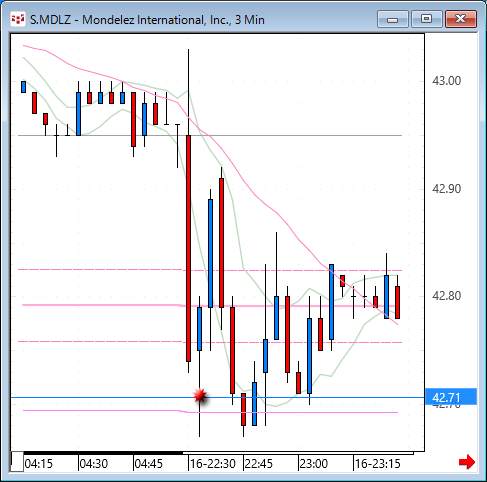This screenshot has height=482, width=487.
Task: Click the 16-22:30 time axis label
Action: [x=213, y=464]
